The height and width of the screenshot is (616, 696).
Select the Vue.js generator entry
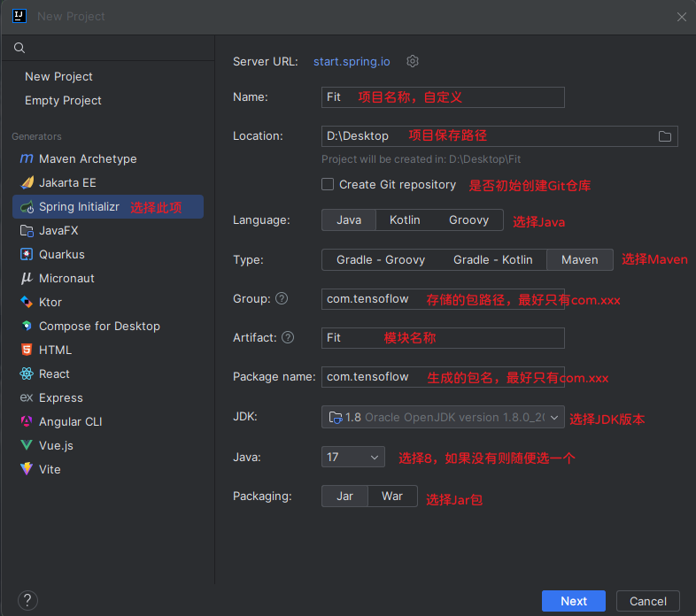pyautogui.click(x=108, y=445)
